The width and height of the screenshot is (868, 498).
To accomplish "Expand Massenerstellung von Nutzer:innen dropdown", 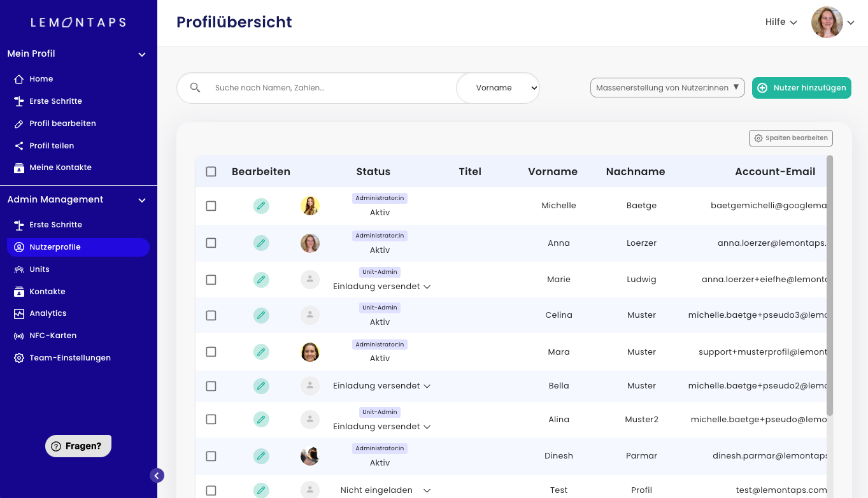I will 667,88.
